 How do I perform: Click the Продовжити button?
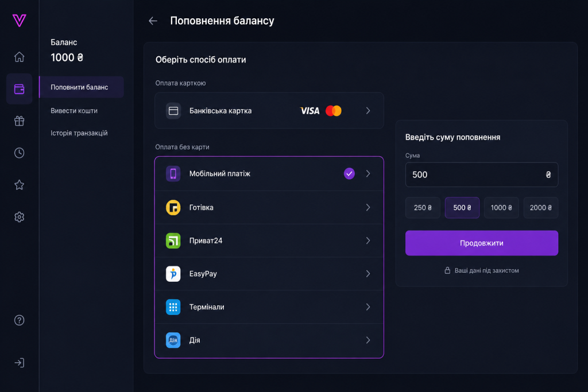click(482, 243)
